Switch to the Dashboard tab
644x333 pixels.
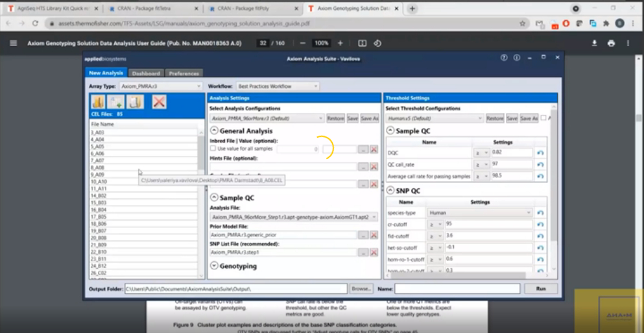[146, 73]
